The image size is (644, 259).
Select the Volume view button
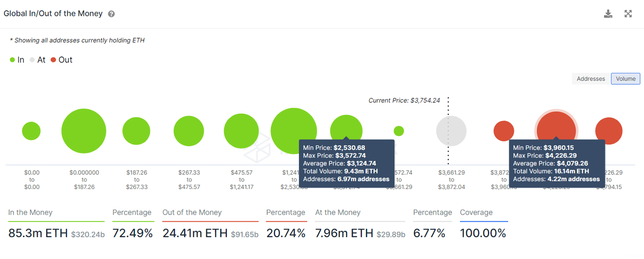click(x=625, y=79)
